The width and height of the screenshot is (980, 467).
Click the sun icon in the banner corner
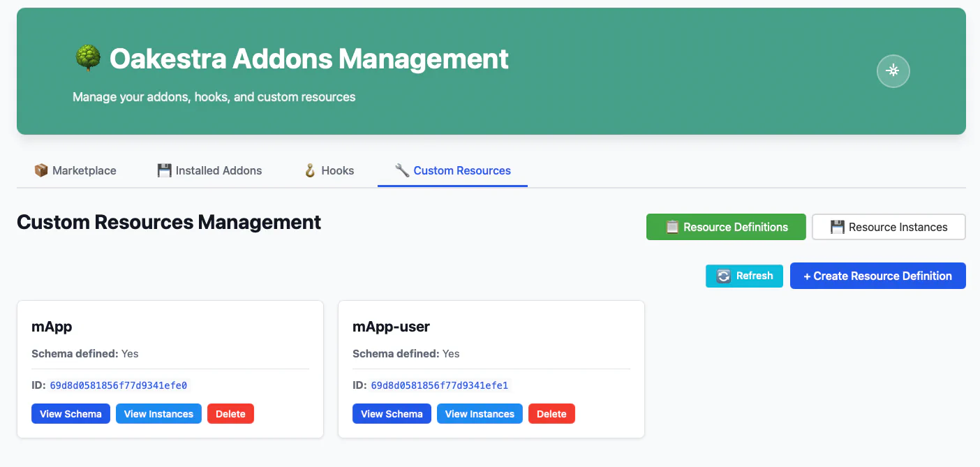click(x=893, y=71)
